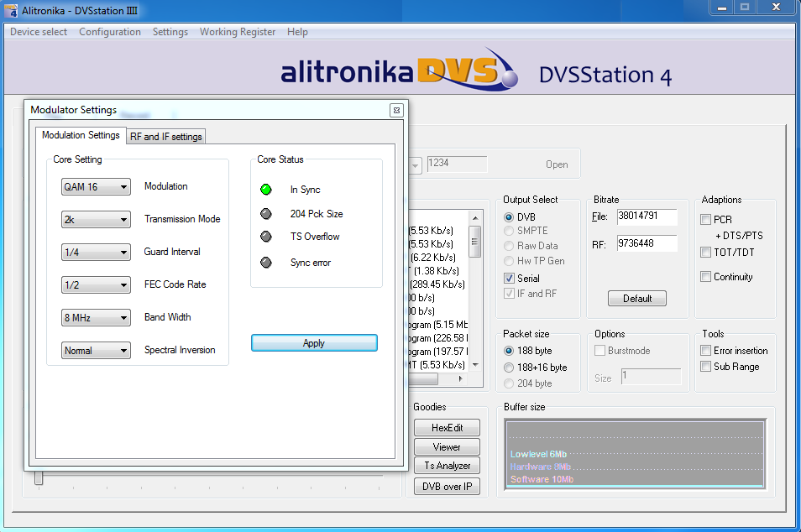Click the Sync error status LED

click(x=266, y=263)
